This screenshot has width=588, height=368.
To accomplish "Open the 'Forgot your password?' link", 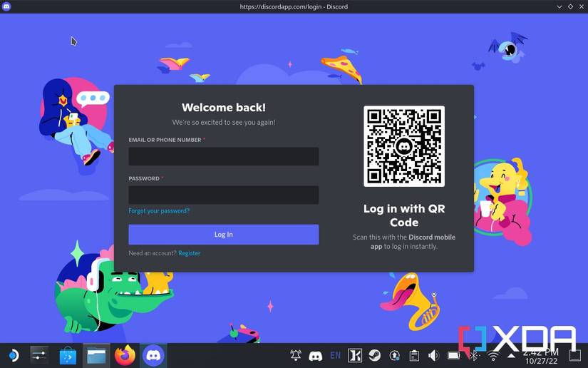I will (159, 211).
